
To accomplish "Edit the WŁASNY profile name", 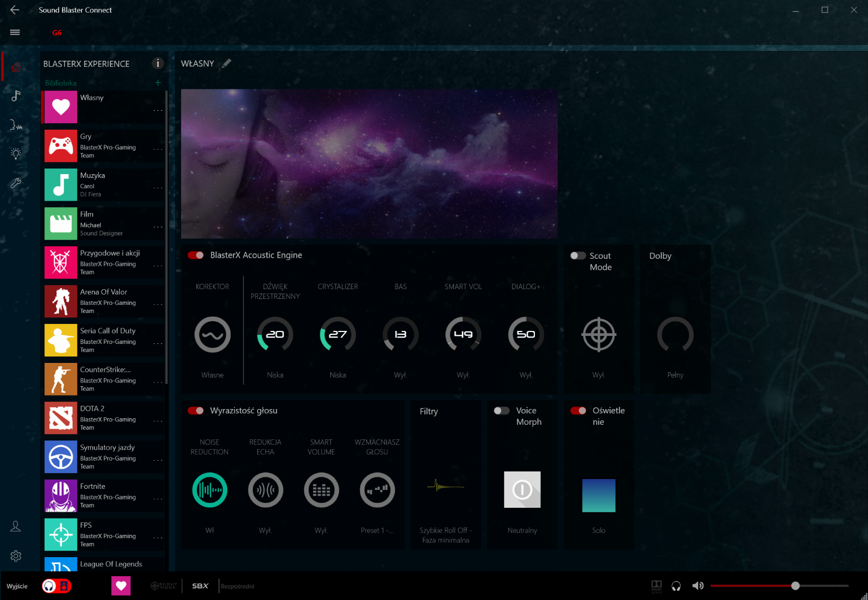I will click(227, 63).
